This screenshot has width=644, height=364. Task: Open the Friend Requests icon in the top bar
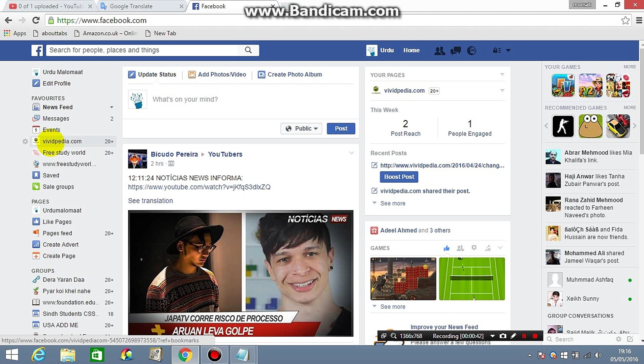click(x=439, y=51)
